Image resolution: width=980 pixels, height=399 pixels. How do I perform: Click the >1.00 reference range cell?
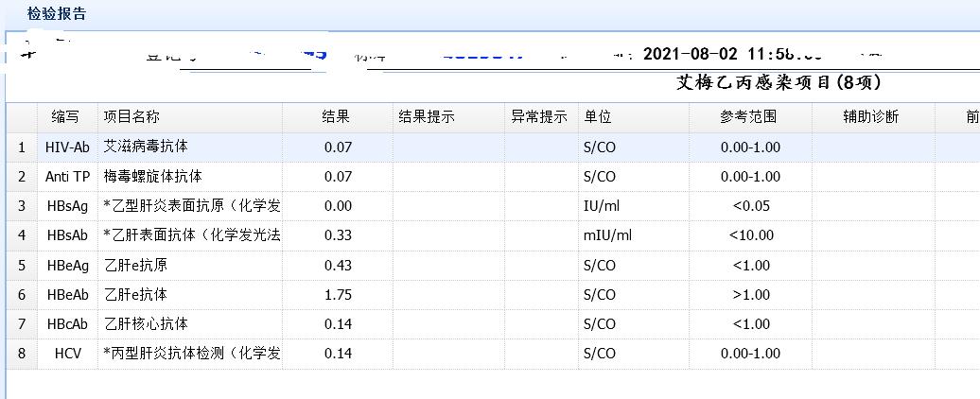tap(751, 295)
